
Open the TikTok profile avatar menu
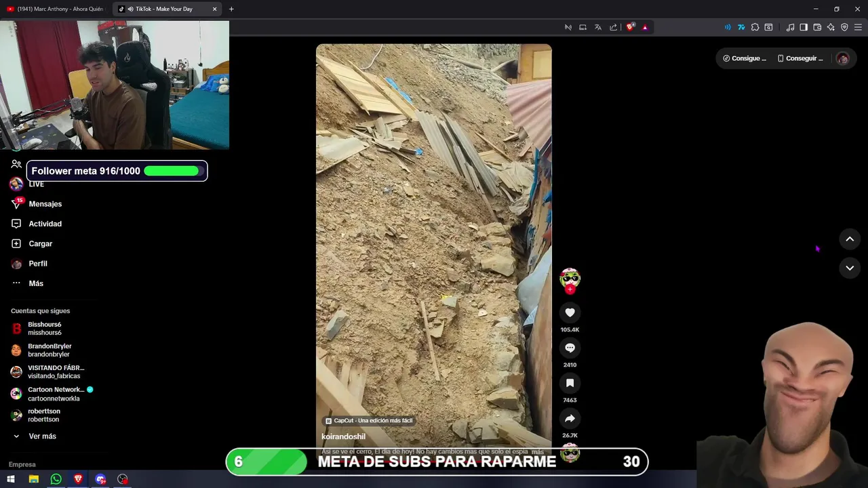tap(842, 58)
